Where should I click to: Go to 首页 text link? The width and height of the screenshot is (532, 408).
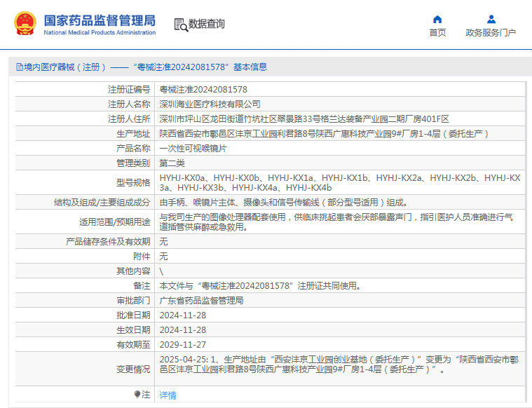(x=437, y=32)
